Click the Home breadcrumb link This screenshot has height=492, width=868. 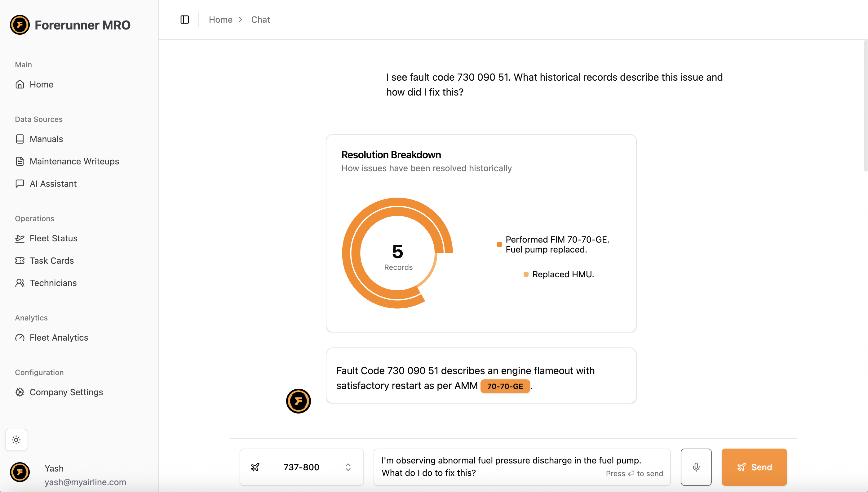tap(220, 20)
